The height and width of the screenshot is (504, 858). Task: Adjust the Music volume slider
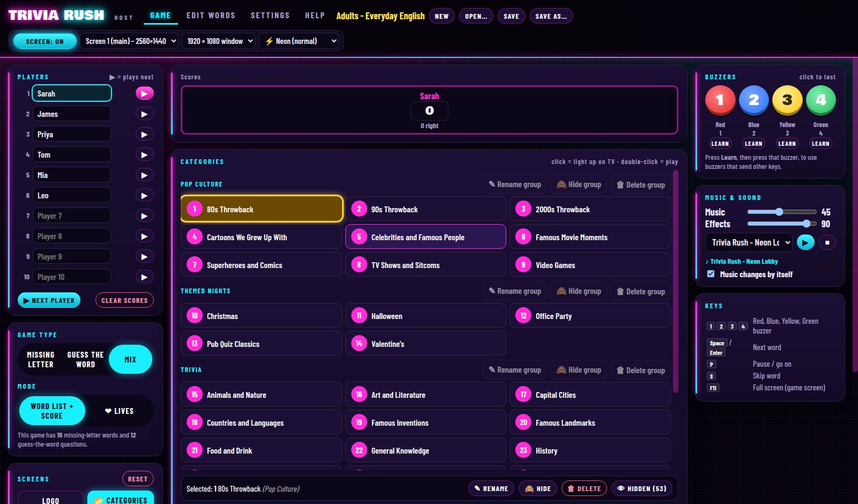click(x=781, y=212)
